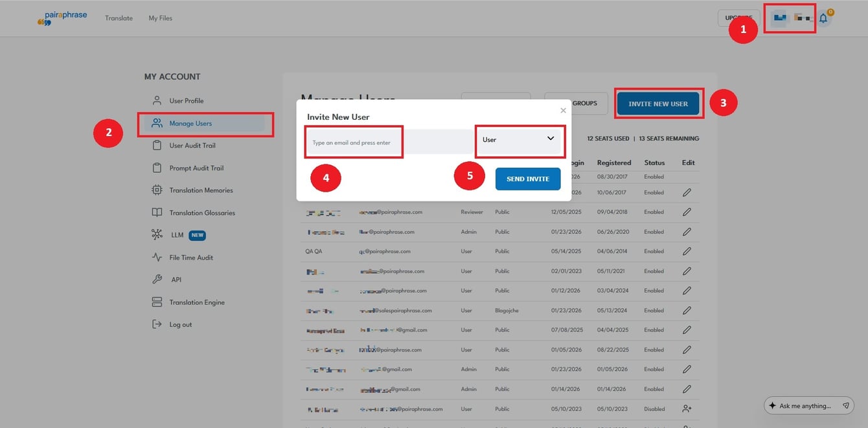Open Translation Engine settings
The image size is (868, 428).
pyautogui.click(x=197, y=302)
